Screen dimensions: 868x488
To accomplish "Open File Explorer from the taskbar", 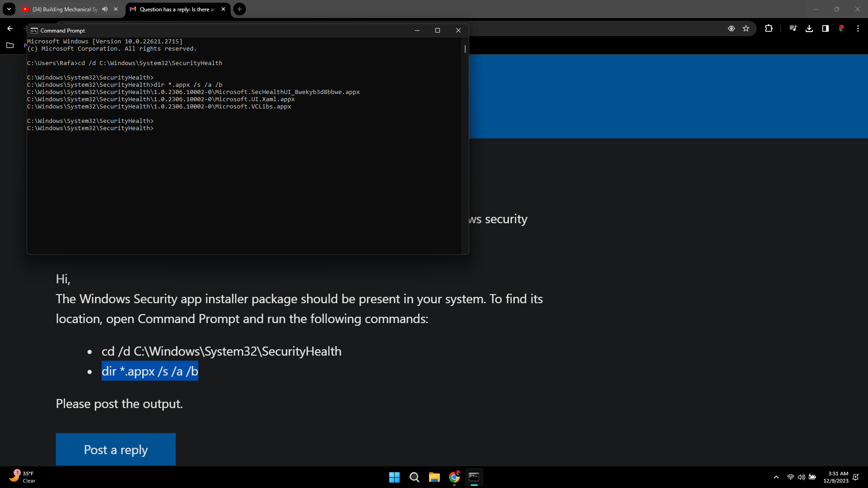I will 434,477.
